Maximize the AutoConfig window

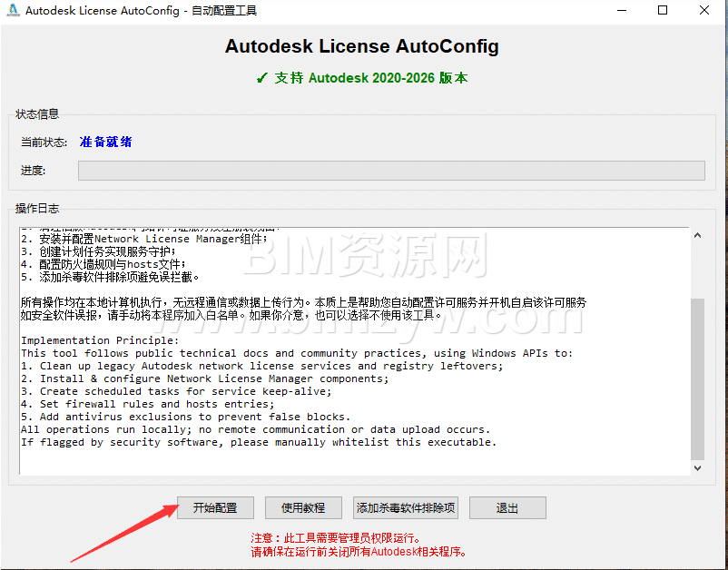click(663, 11)
